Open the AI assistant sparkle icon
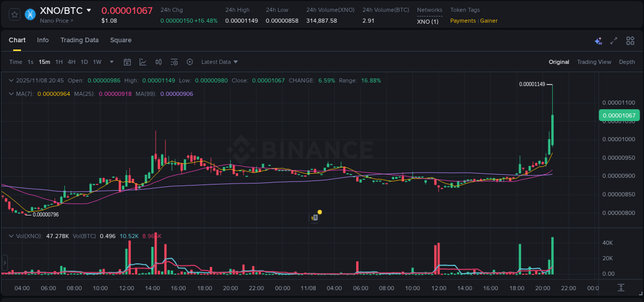Image resolution: width=644 pixels, height=302 pixels. pos(598,40)
